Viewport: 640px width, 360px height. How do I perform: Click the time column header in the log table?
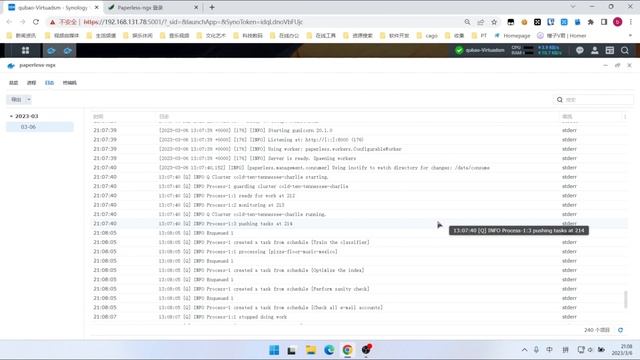[98, 117]
